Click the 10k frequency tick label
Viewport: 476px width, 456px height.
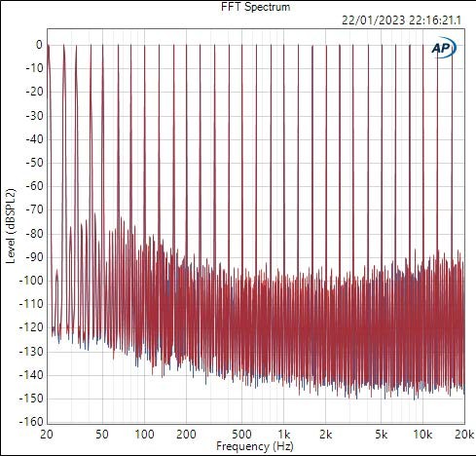pos(422,435)
